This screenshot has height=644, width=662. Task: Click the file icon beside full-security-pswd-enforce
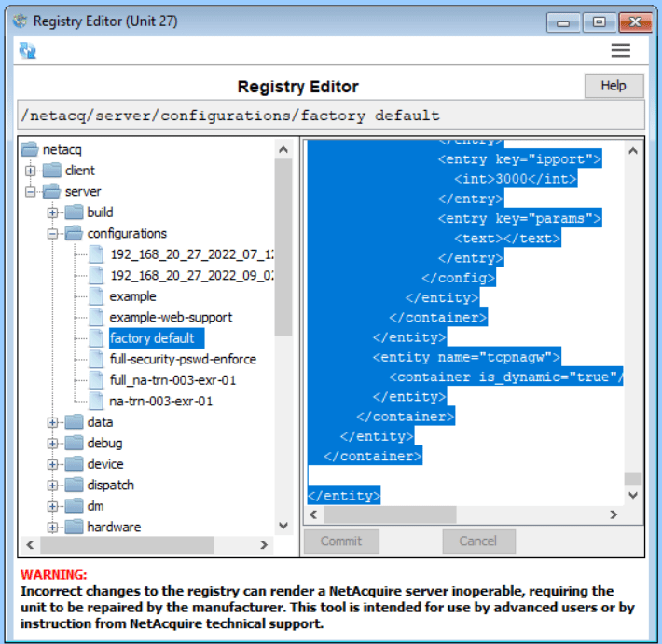click(x=96, y=359)
